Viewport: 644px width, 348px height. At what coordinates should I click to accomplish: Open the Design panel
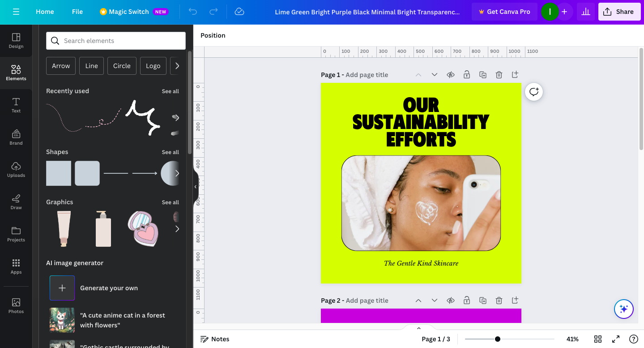(16, 41)
